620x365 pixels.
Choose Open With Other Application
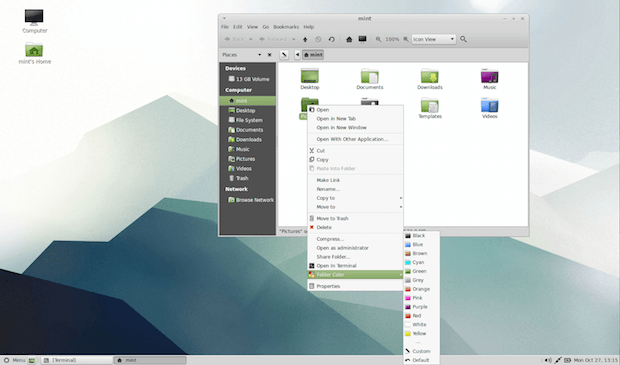coord(355,139)
